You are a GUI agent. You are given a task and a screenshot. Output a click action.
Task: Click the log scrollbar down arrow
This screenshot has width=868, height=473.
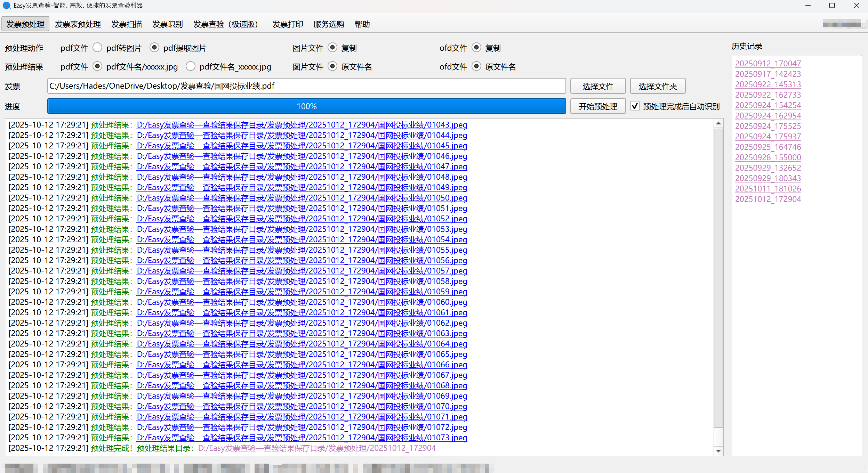(718, 451)
